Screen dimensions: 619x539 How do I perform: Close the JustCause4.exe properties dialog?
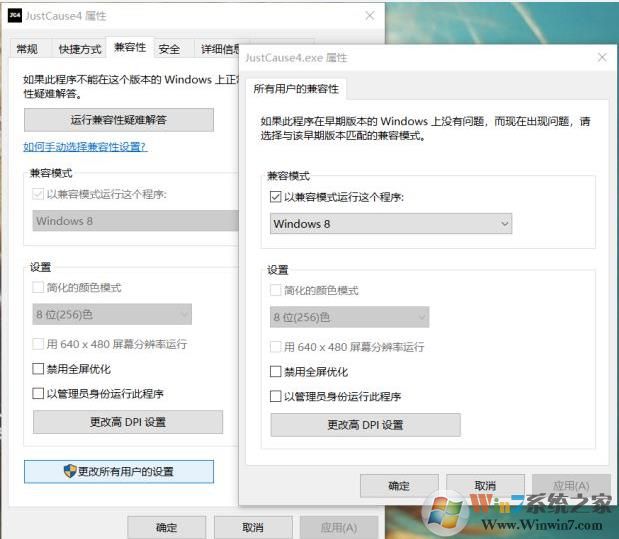click(602, 58)
